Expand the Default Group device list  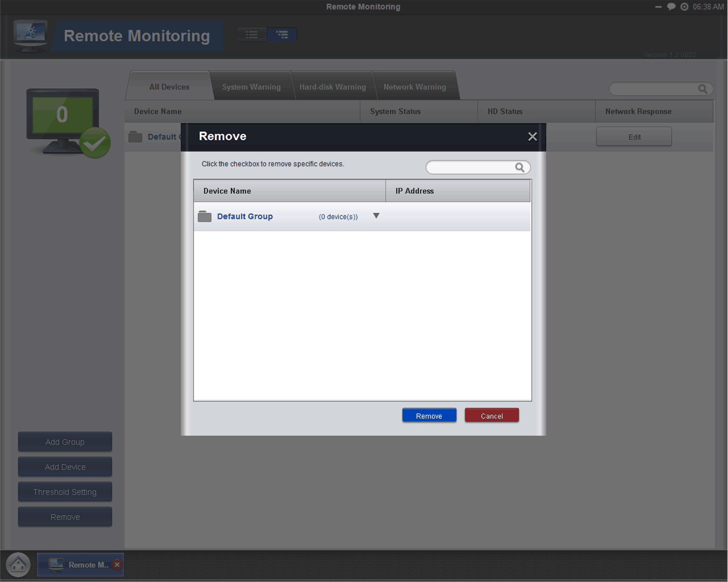[376, 216]
